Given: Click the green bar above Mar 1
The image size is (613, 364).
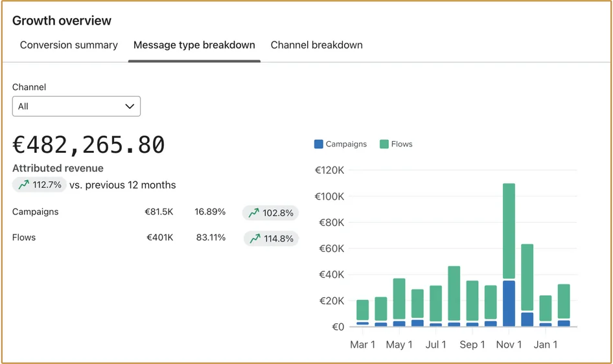Looking at the screenshot, I should tap(362, 310).
